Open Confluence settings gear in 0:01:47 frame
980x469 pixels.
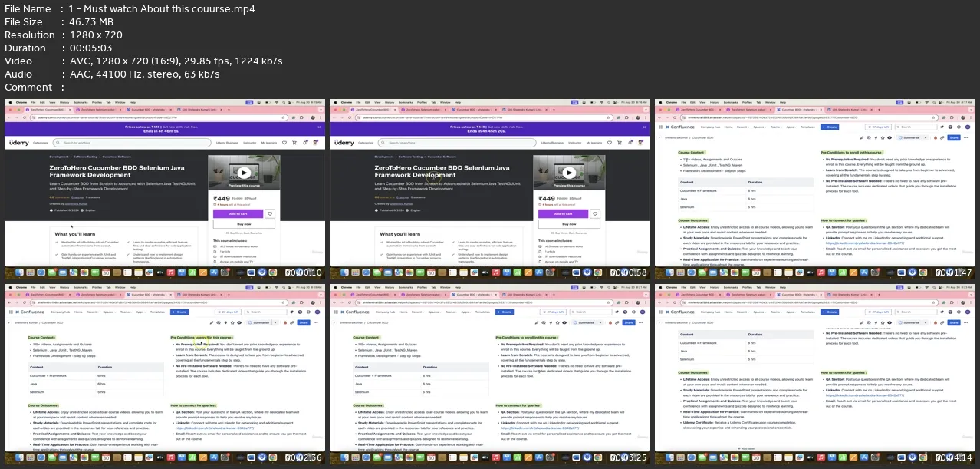click(x=959, y=127)
